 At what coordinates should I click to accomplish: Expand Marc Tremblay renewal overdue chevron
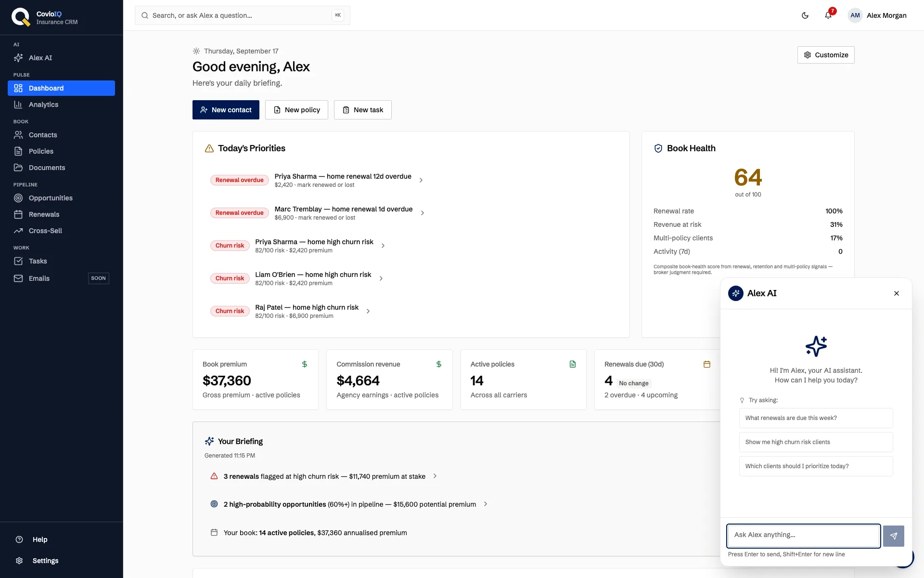point(423,213)
